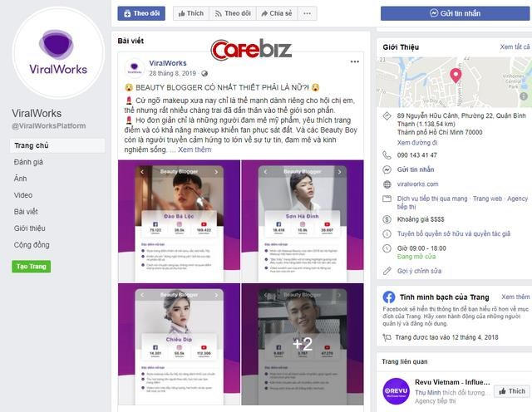
Task: Click the page actions ellipsis button
Action: coord(307,13)
